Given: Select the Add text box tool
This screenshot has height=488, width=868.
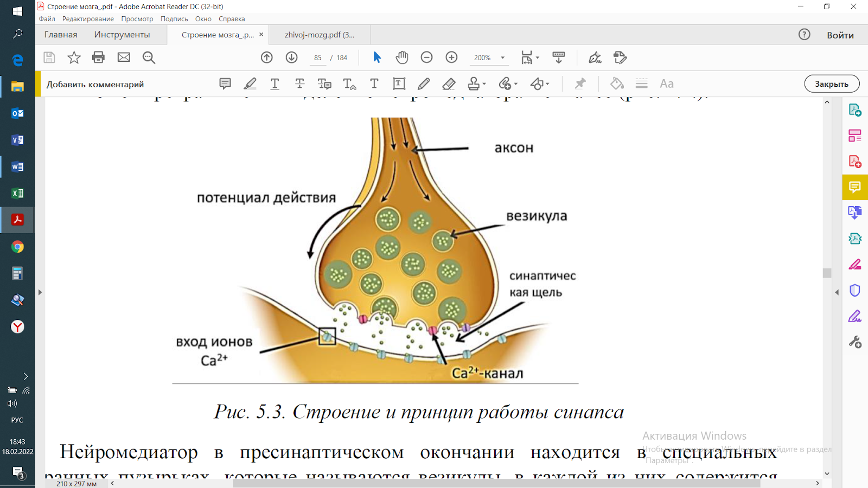Looking at the screenshot, I should point(399,84).
